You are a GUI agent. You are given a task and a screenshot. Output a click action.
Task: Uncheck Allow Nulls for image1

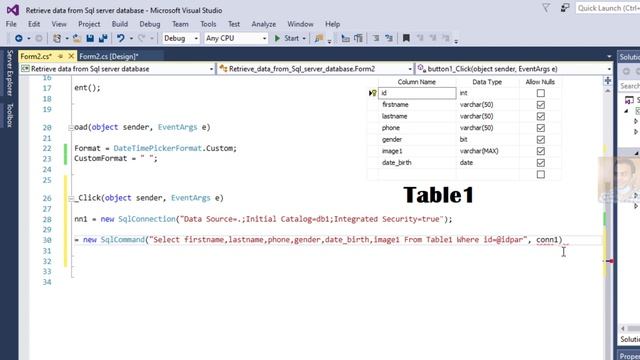pos(541,151)
